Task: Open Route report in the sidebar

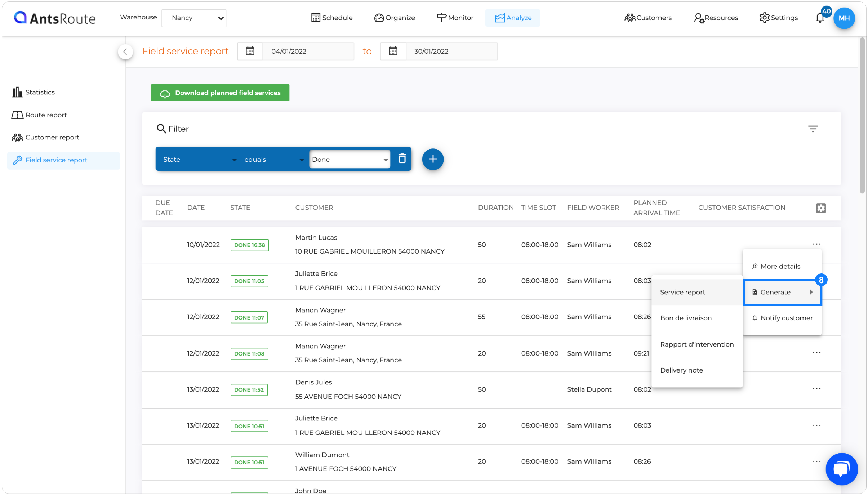Action: coord(39,115)
